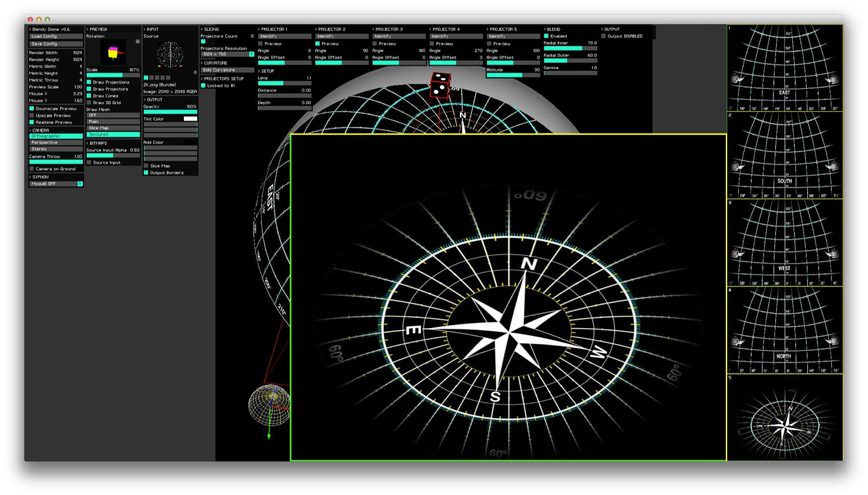The height and width of the screenshot is (495, 868).
Task: Enable Draw 3D Grid checkbox
Action: coord(89,102)
